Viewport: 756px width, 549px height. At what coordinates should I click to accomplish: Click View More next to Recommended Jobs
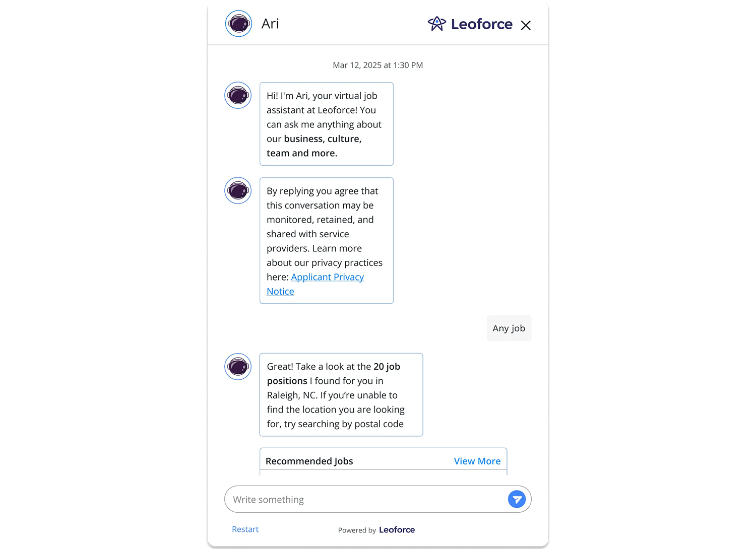[x=477, y=461]
